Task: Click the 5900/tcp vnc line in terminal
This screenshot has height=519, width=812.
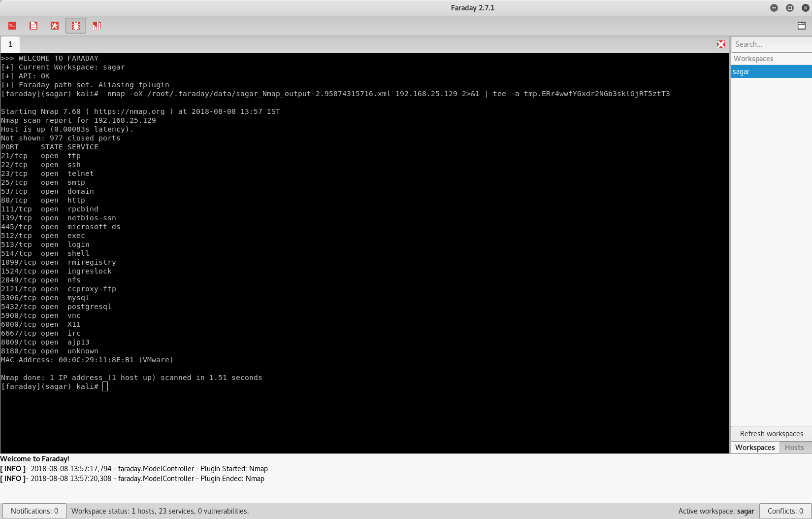Action: pos(41,315)
